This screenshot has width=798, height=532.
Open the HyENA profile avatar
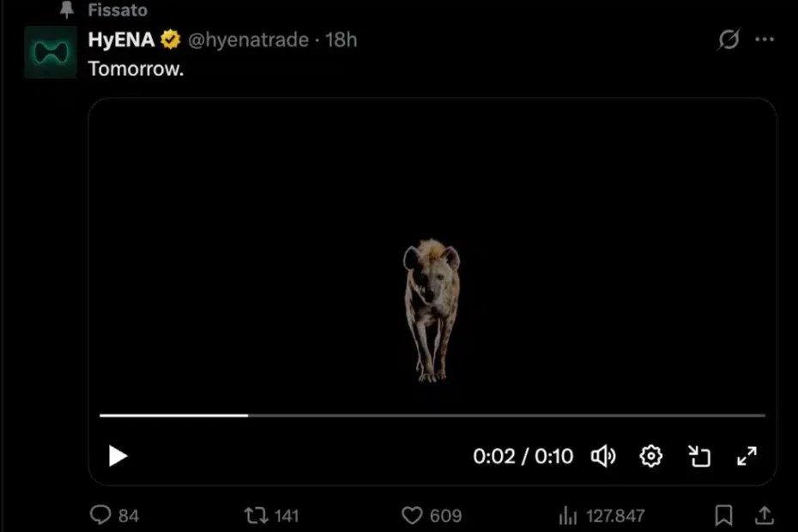point(50,52)
